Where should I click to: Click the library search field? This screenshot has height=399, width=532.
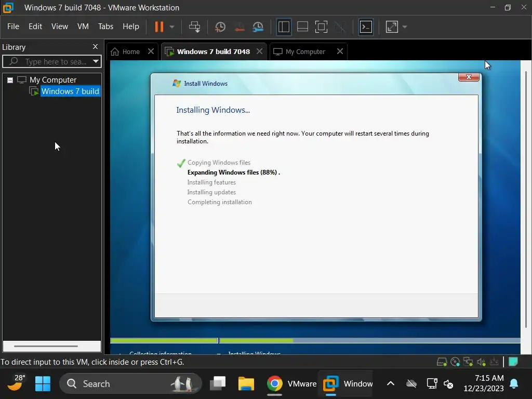50,61
